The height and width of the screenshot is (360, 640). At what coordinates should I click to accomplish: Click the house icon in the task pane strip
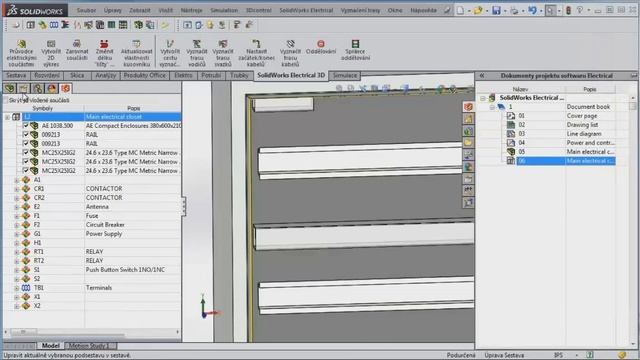(468, 119)
